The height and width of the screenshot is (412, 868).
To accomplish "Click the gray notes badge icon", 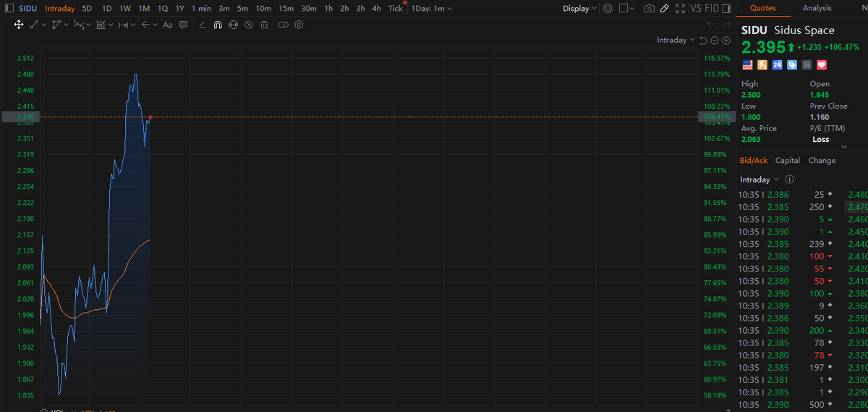I will point(807,65).
